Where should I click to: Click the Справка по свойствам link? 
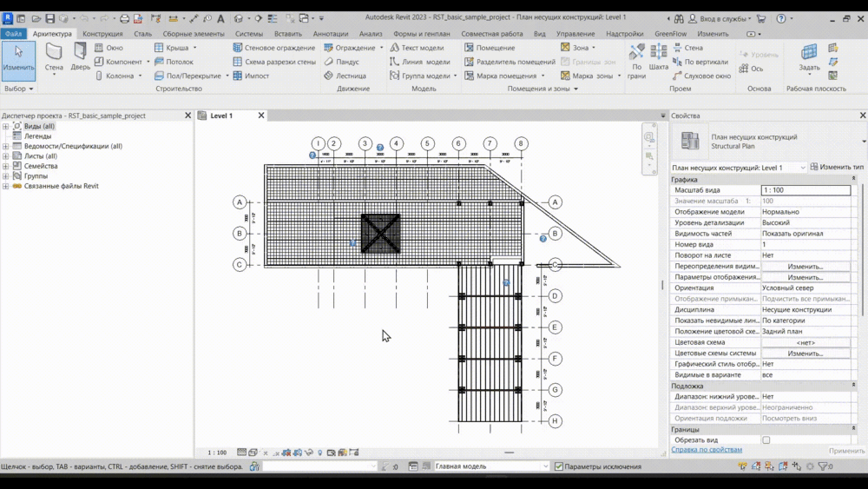[x=707, y=450]
